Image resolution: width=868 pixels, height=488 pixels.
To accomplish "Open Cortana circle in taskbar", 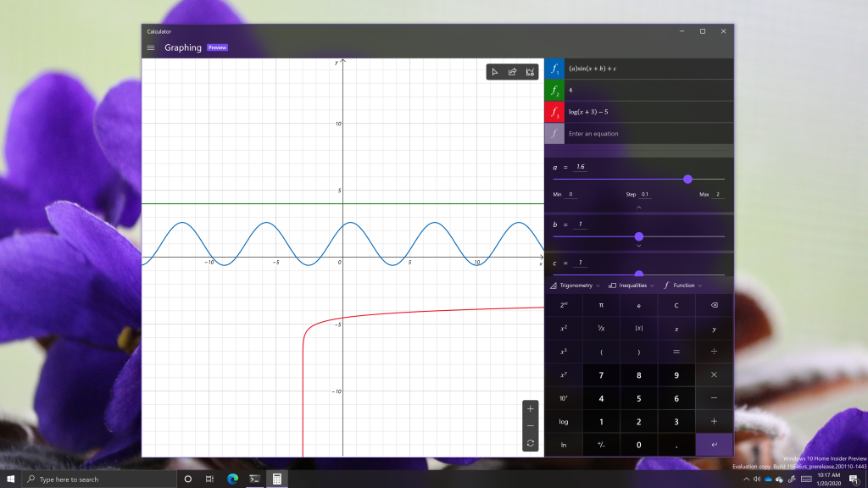I will coord(187,480).
